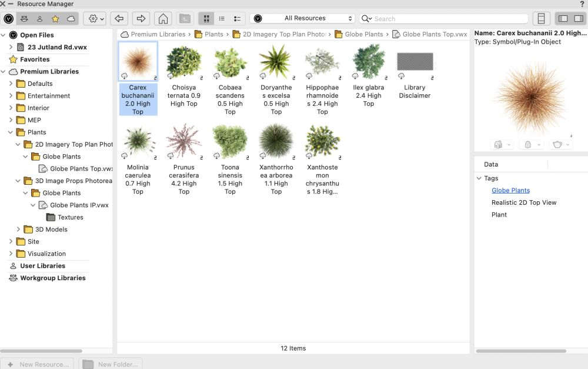Screen dimensions: 588x369
Task: Expand the Site folder
Action: (x=11, y=241)
